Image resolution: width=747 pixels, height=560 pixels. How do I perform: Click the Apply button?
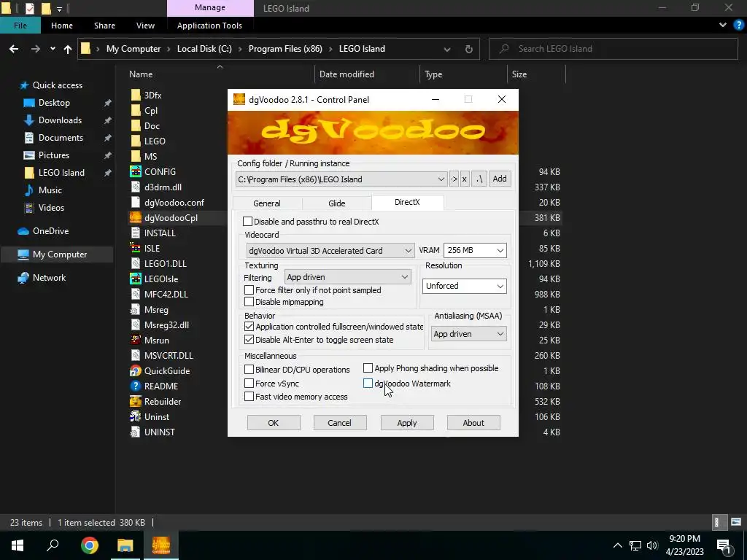tap(407, 423)
